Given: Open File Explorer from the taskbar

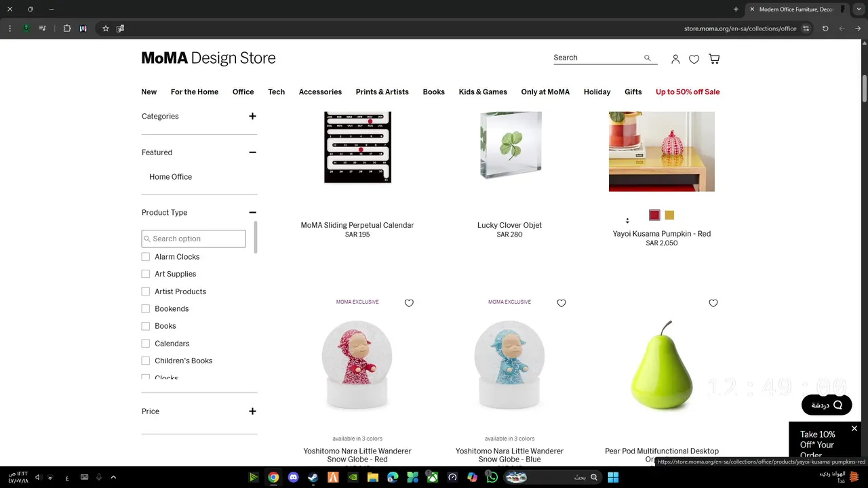Looking at the screenshot, I should pos(372,477).
